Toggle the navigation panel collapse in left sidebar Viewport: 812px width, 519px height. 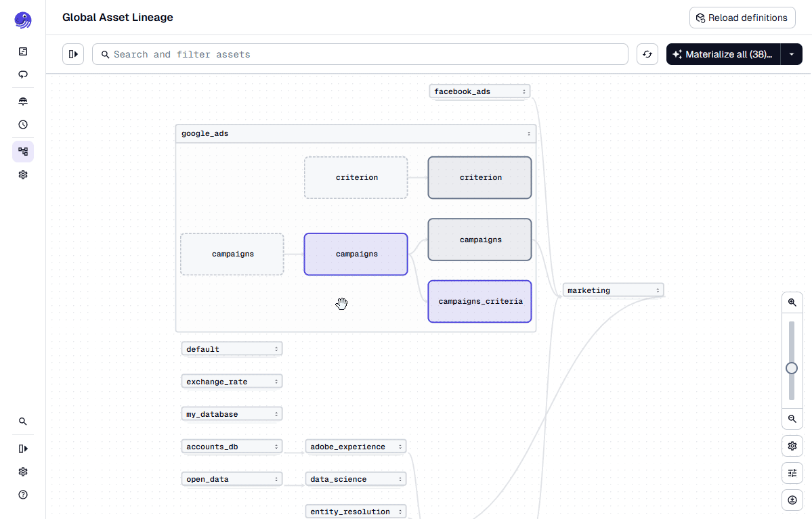[x=23, y=449]
